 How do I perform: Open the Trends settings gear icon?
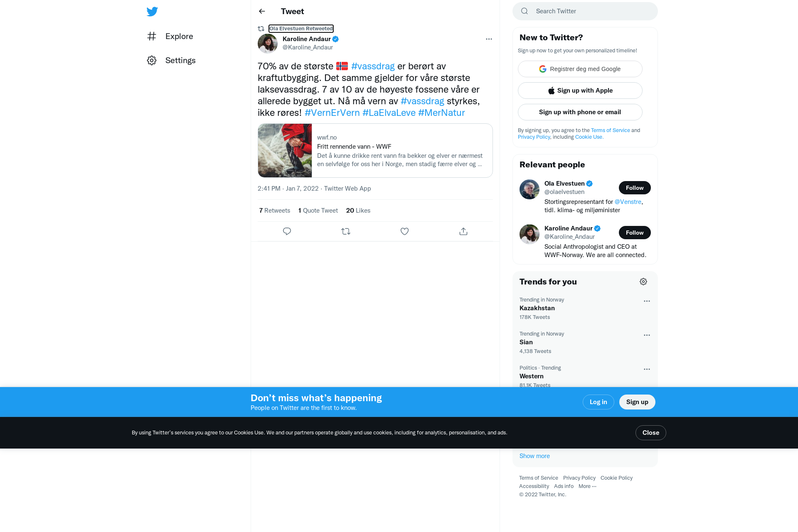coord(643,282)
